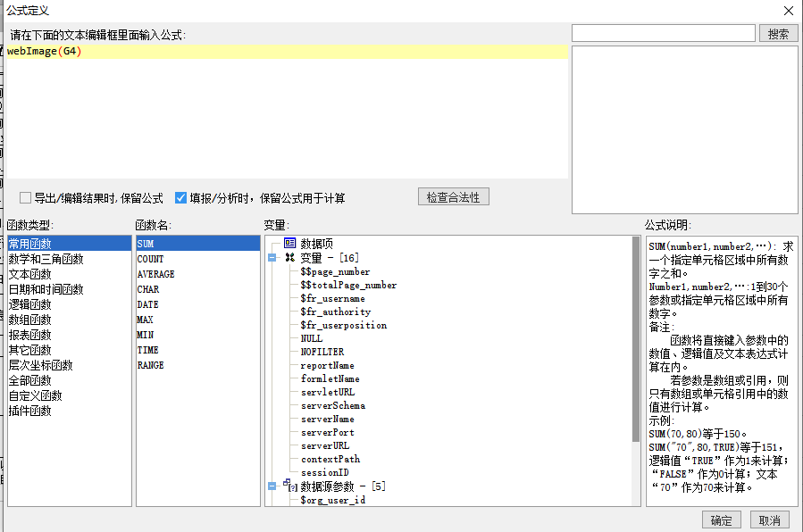Click the 确定 confirm button
Viewport: 803px width, 532px height.
[721, 520]
